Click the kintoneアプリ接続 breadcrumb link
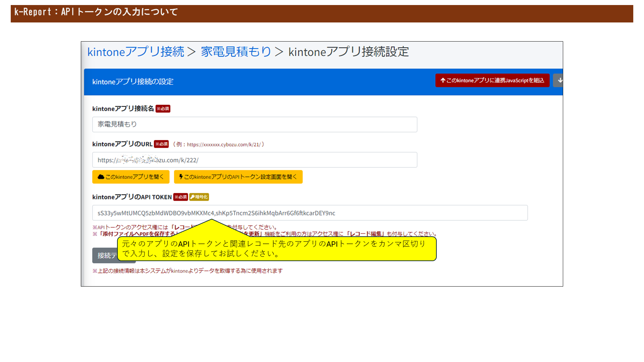644x362 pixels. (136, 52)
